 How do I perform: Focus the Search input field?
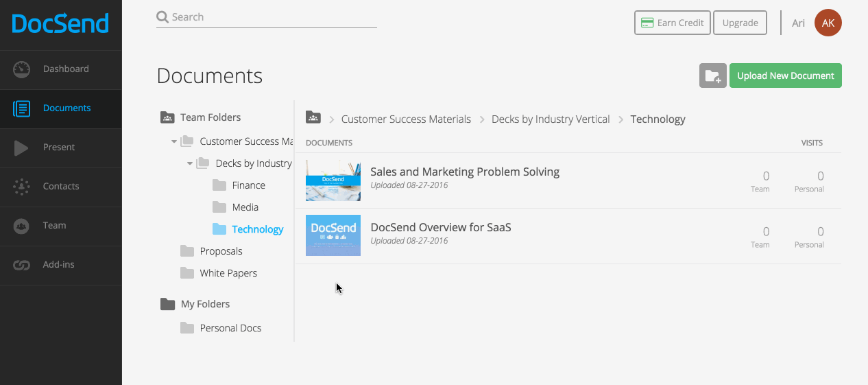coord(267,17)
